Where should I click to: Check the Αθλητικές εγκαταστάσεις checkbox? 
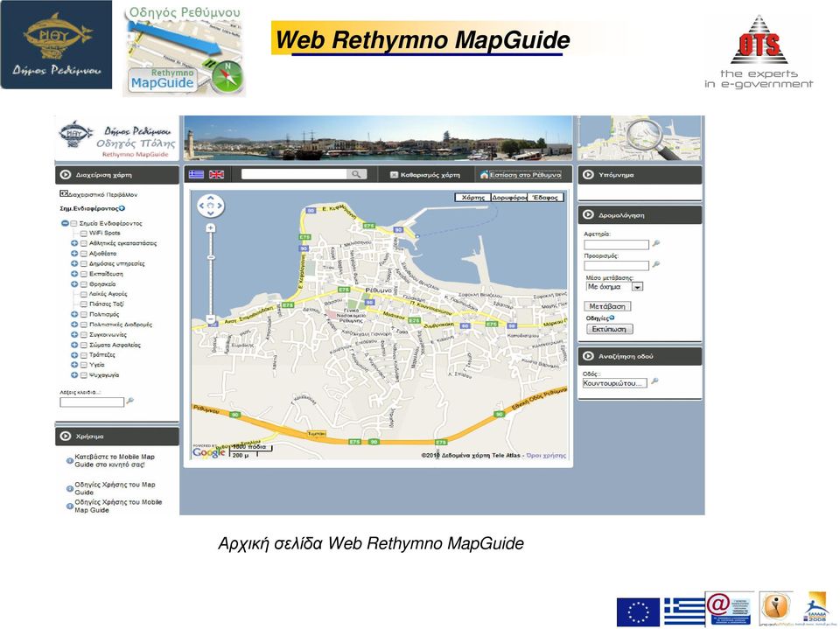[x=84, y=243]
